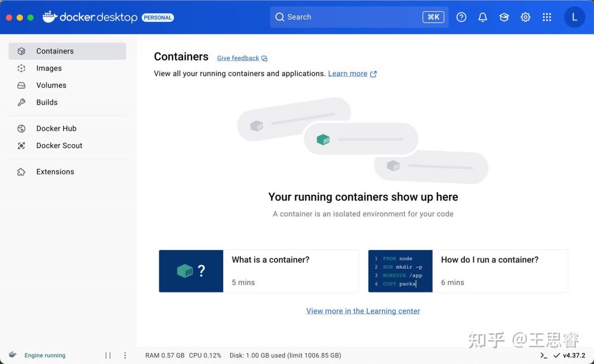
Task: Pause the Docker engine
Action: pyautogui.click(x=108, y=356)
